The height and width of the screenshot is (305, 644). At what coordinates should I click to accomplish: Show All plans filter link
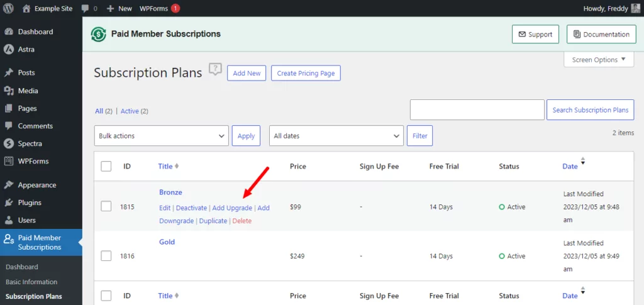pyautogui.click(x=99, y=111)
